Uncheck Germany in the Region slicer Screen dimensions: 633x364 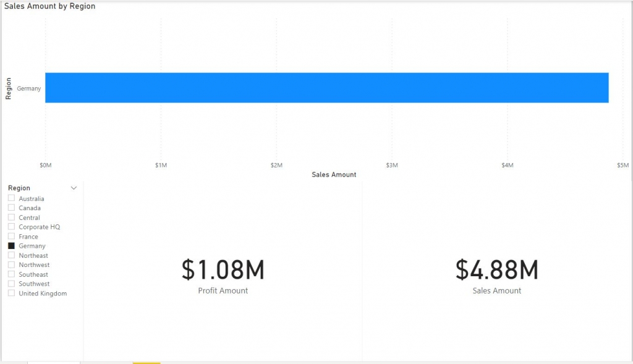point(10,246)
